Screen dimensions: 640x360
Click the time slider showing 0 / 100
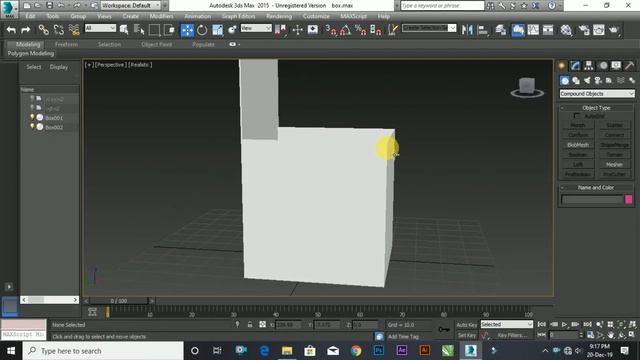119,301
